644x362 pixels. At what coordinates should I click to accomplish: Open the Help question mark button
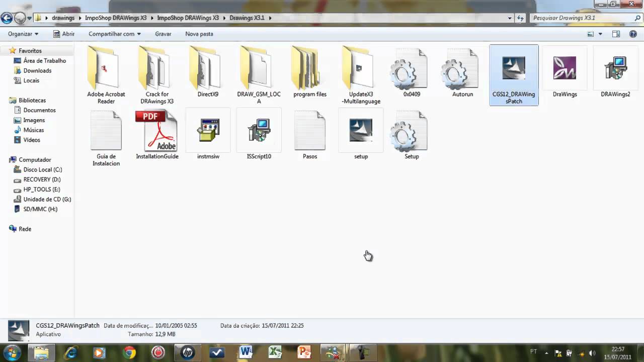[633, 34]
